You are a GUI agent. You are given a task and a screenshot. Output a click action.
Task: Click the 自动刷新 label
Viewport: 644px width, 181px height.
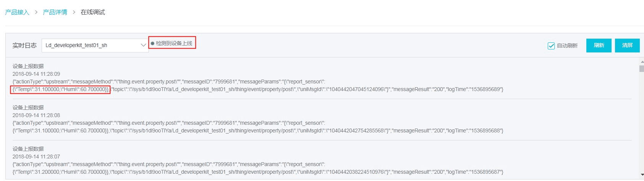point(567,46)
